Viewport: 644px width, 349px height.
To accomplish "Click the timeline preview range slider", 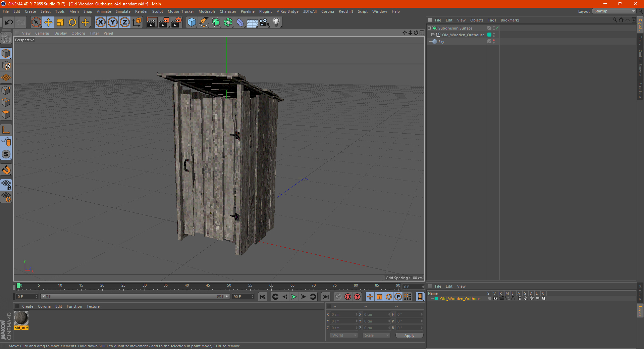I will click(135, 297).
